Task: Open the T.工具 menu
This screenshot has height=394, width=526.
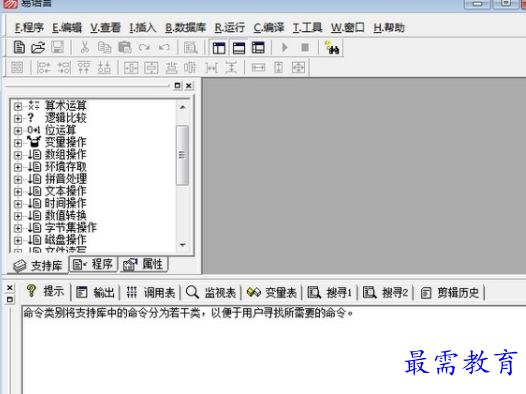Action: (308, 27)
